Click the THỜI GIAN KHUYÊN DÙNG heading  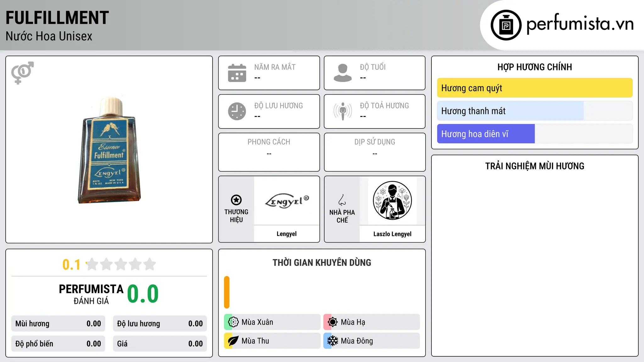pos(322,262)
